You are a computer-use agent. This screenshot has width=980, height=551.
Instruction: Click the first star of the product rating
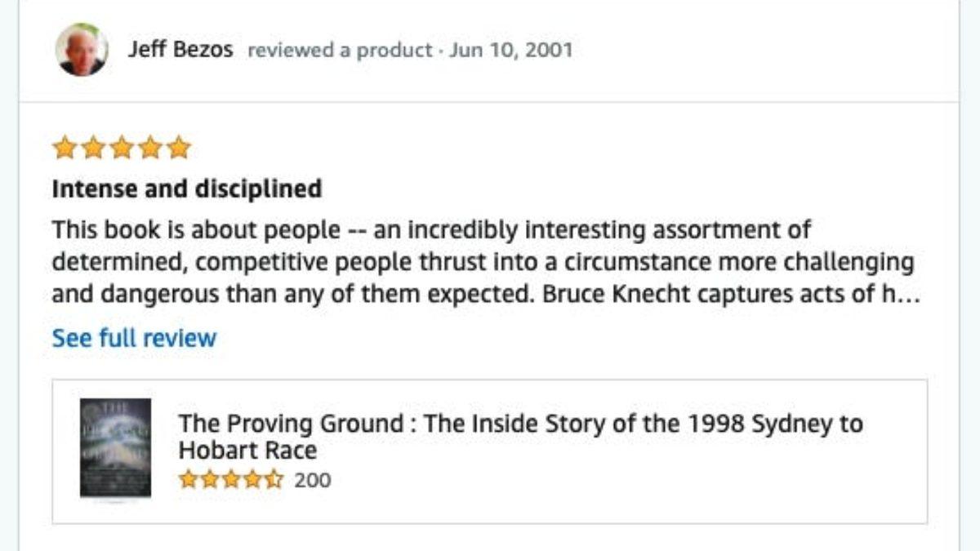coord(188,479)
